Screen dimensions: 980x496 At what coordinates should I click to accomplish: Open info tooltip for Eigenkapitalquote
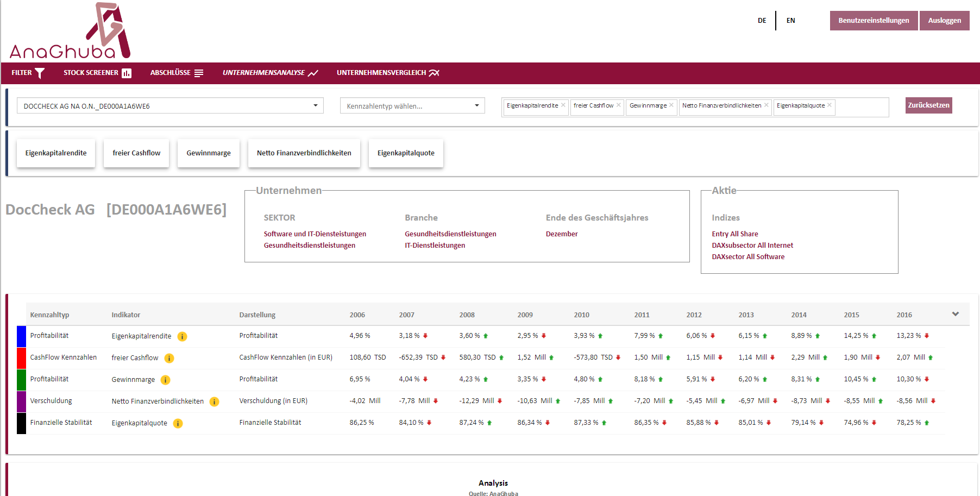tap(179, 423)
